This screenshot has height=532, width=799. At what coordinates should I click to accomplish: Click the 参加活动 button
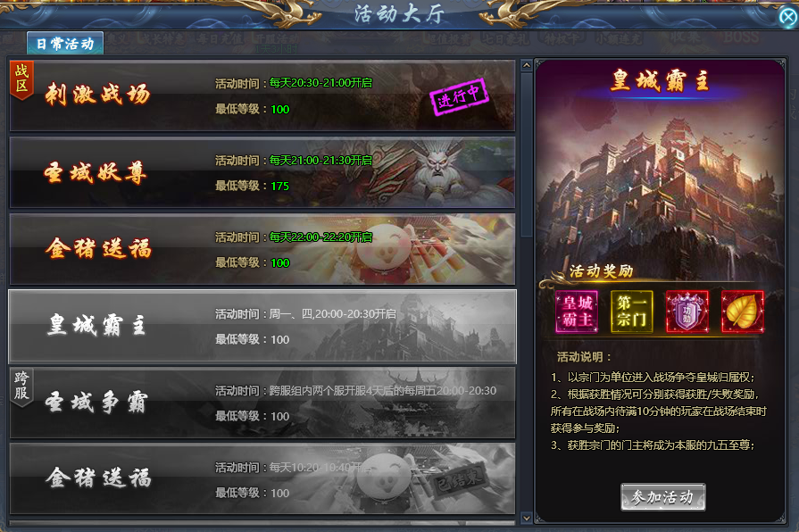click(x=663, y=497)
